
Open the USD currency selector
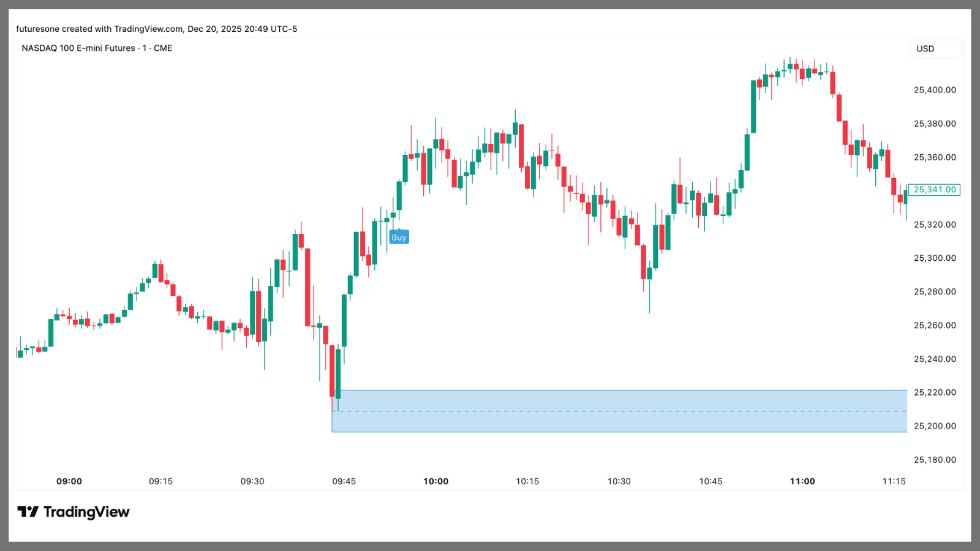tap(925, 49)
